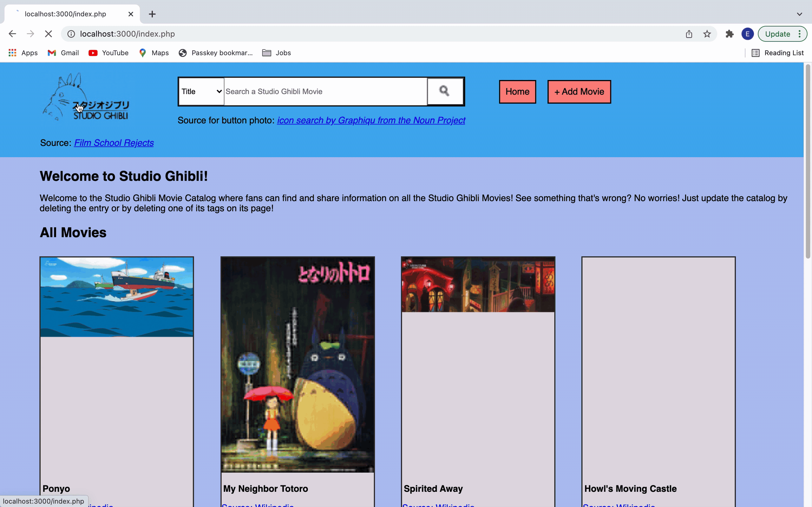Expand the Title search filter dropdown
Viewport: 812px width, 507px height.
click(201, 92)
